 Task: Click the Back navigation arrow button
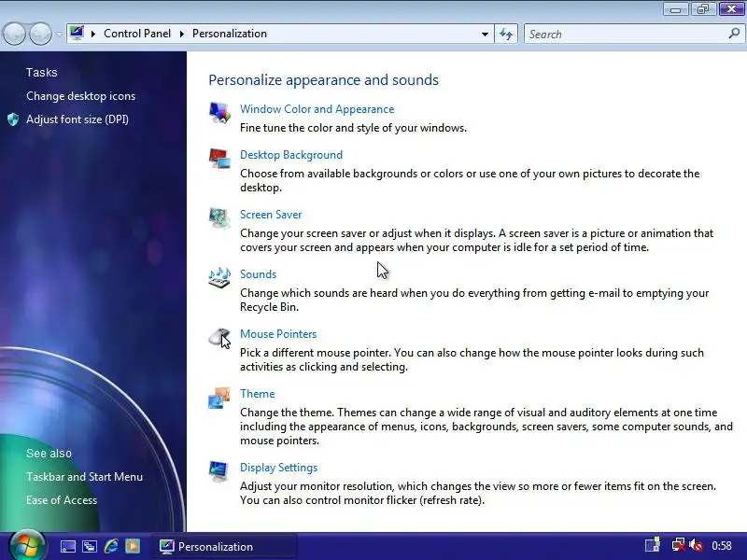point(14,34)
